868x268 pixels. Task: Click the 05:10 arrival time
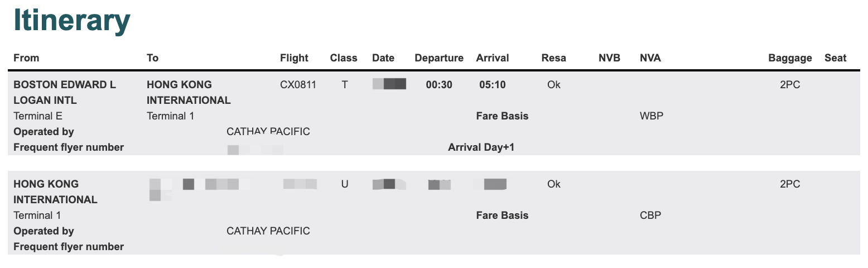coord(492,85)
